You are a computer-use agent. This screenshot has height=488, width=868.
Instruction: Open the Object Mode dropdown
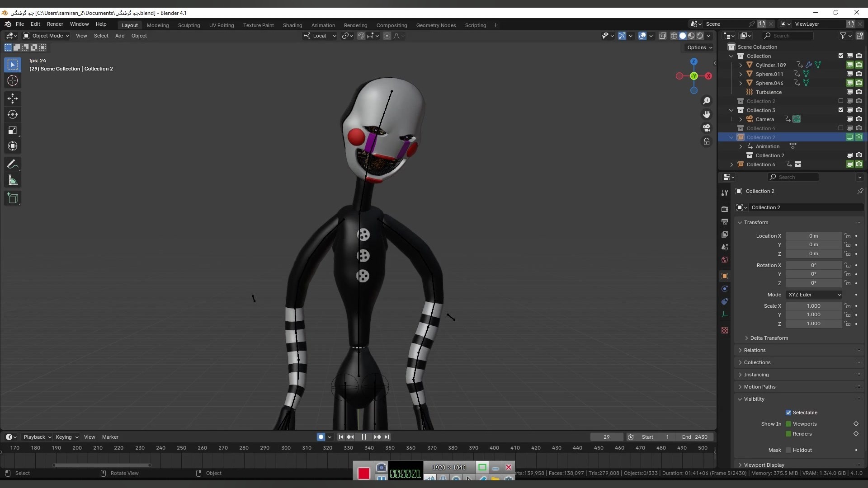coord(46,36)
